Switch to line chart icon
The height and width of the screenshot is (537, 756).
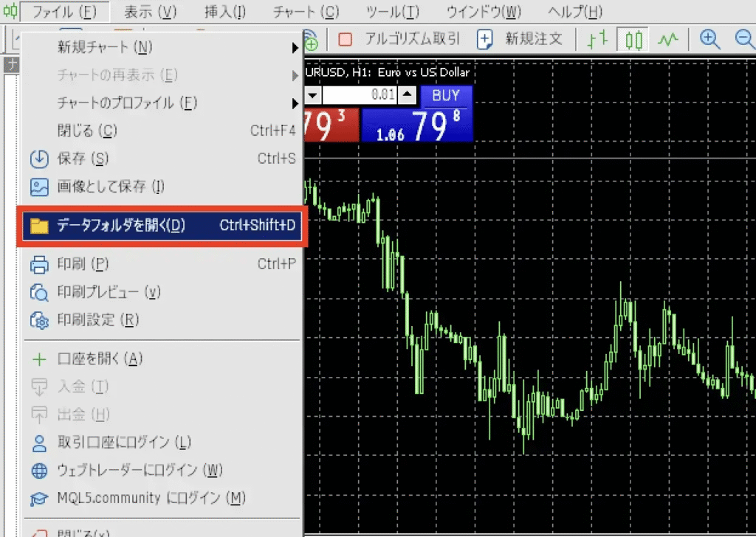click(x=668, y=39)
